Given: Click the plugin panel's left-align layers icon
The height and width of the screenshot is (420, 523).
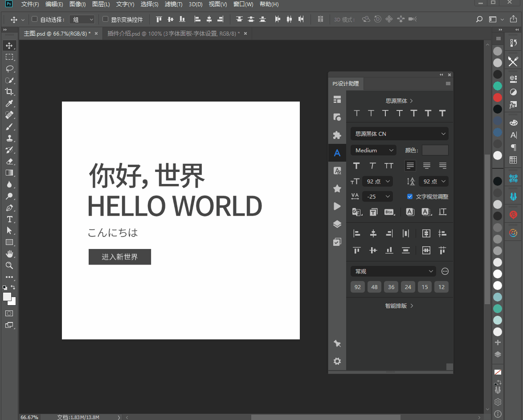Looking at the screenshot, I should click(x=357, y=233).
